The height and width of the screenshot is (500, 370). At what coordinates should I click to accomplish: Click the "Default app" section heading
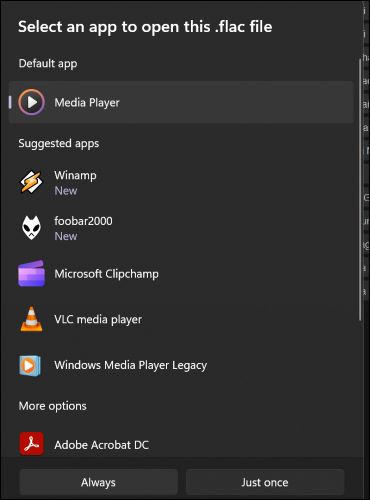[x=48, y=63]
